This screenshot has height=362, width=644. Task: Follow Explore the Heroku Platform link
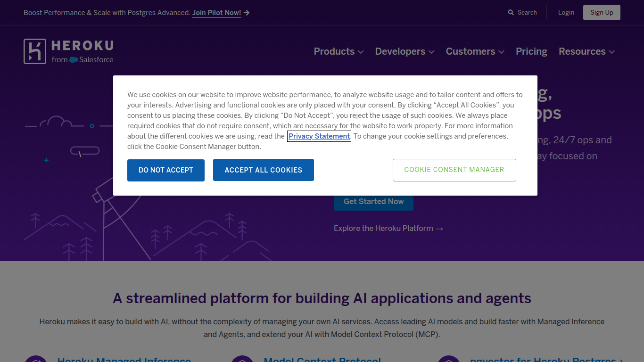[x=388, y=229]
